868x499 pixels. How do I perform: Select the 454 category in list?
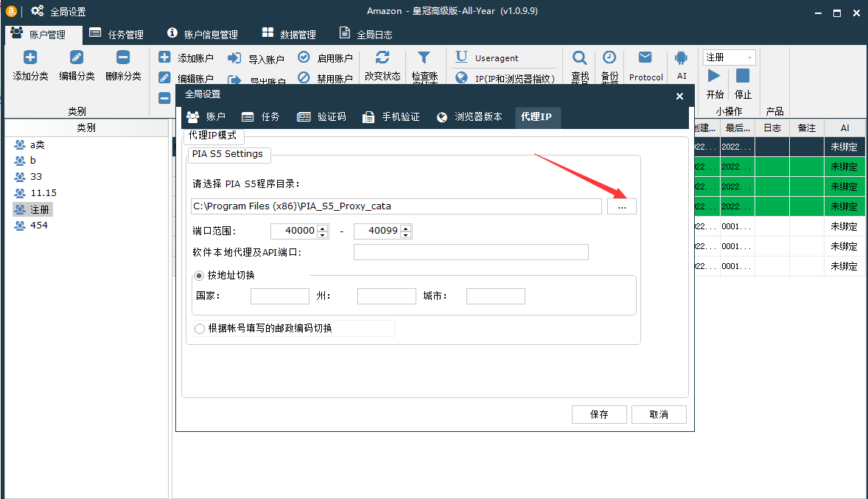pos(31,226)
